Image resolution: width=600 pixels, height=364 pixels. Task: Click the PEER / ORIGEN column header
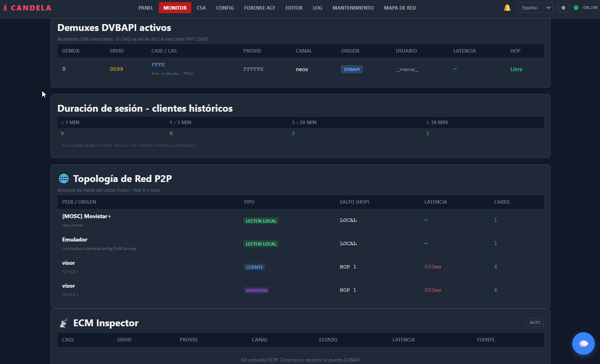[79, 202]
